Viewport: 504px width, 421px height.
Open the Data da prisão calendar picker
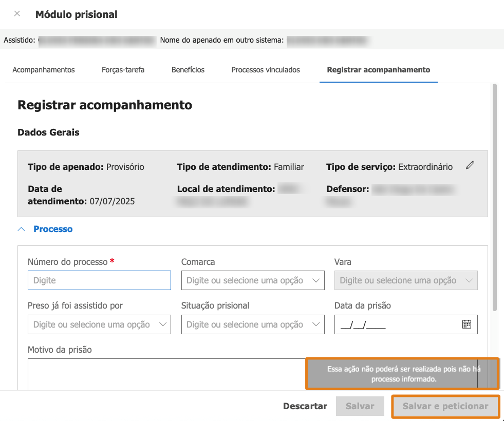[x=466, y=324]
